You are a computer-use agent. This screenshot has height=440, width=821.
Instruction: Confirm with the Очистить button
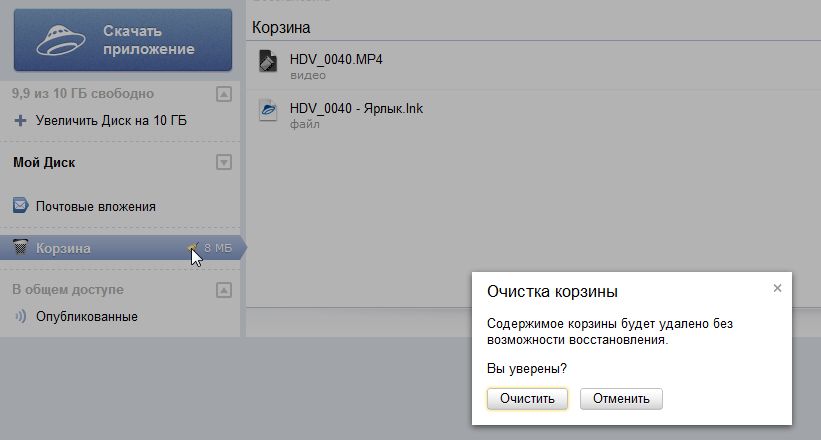pyautogui.click(x=527, y=398)
